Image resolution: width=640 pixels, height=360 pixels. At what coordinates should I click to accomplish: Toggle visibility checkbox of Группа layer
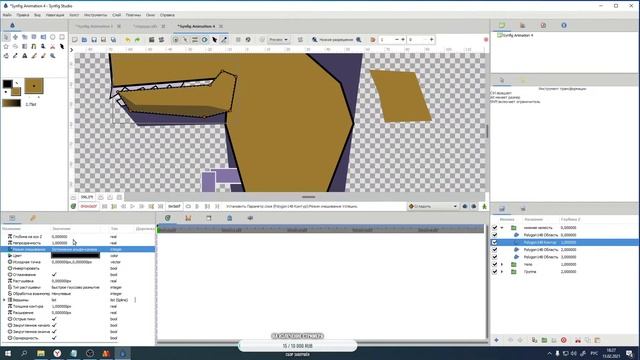495,272
